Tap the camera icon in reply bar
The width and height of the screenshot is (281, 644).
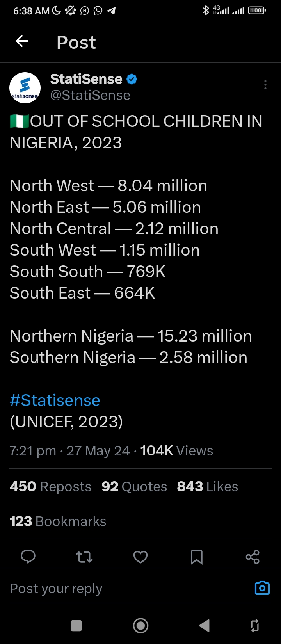coord(262,588)
